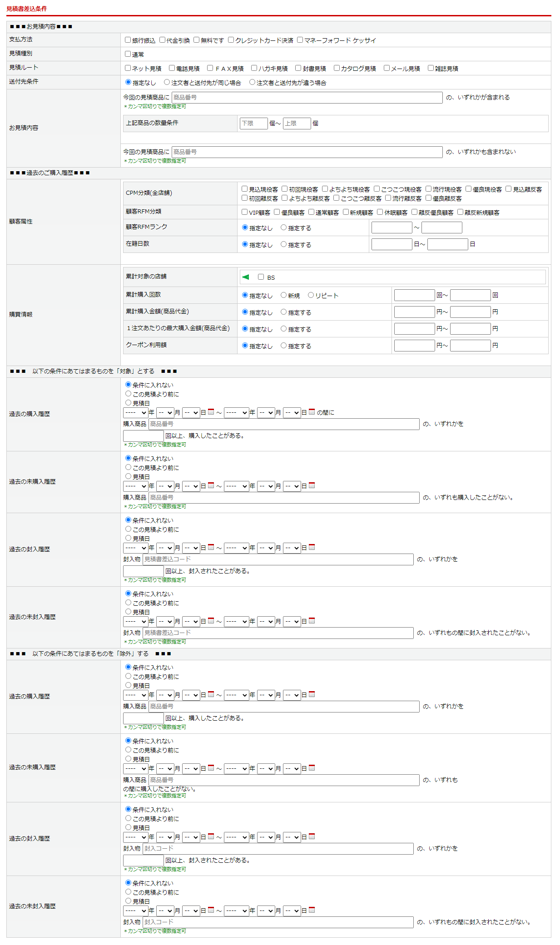This screenshot has width=560, height=945.
Task: Open end month dropdown in 対象 過去の未購入履歴
Action: click(266, 486)
